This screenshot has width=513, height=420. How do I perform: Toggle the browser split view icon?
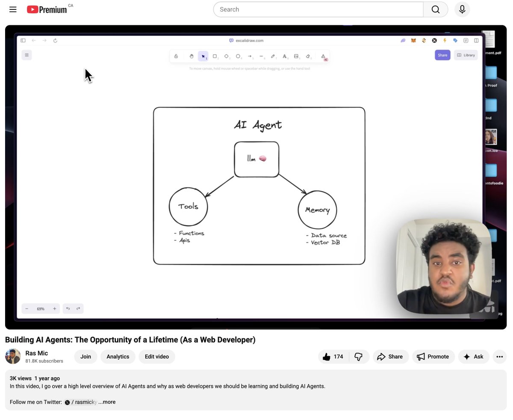point(476,41)
